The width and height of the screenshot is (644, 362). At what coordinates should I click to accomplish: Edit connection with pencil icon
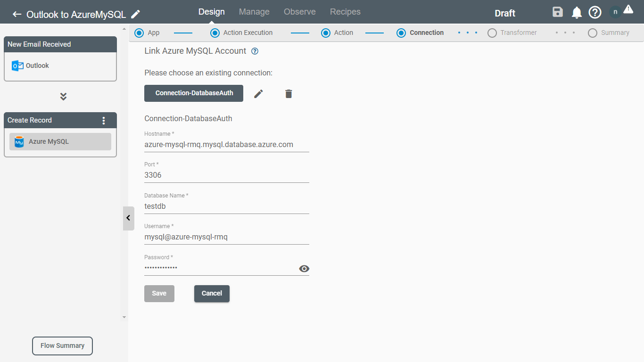258,94
